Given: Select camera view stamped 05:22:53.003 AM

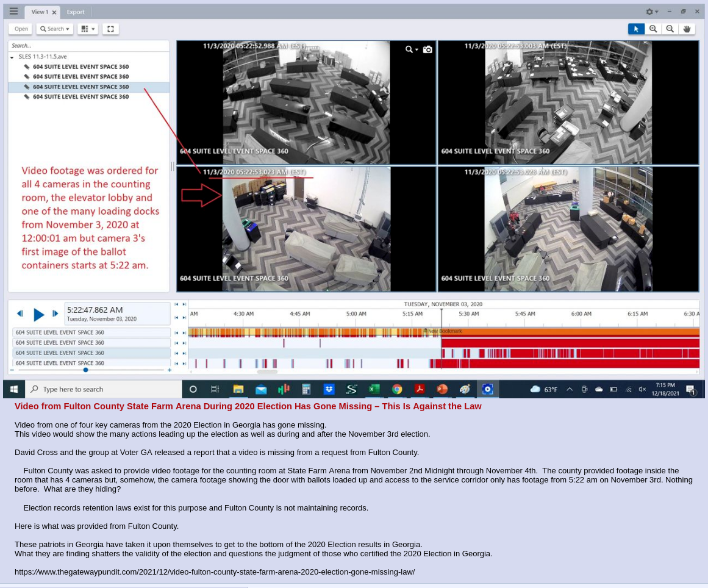Looking at the screenshot, I should (568, 102).
